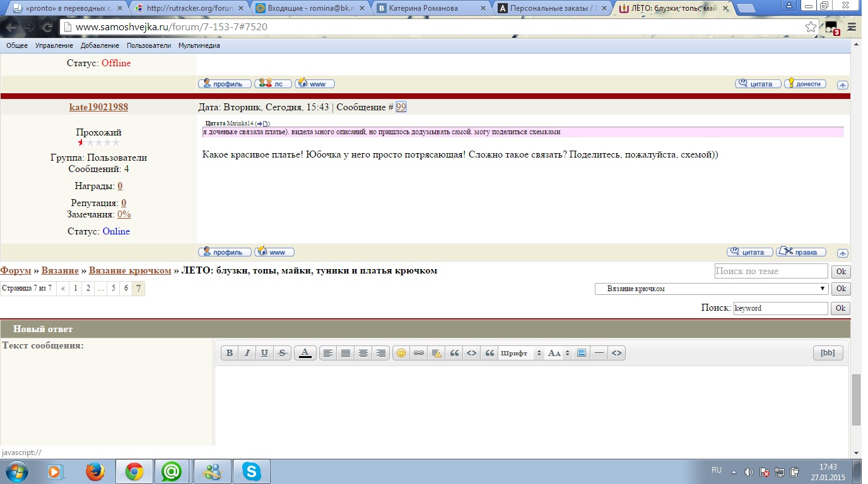Visit www site of the Offline user
Viewport: 868px width, 484px height.
point(315,84)
